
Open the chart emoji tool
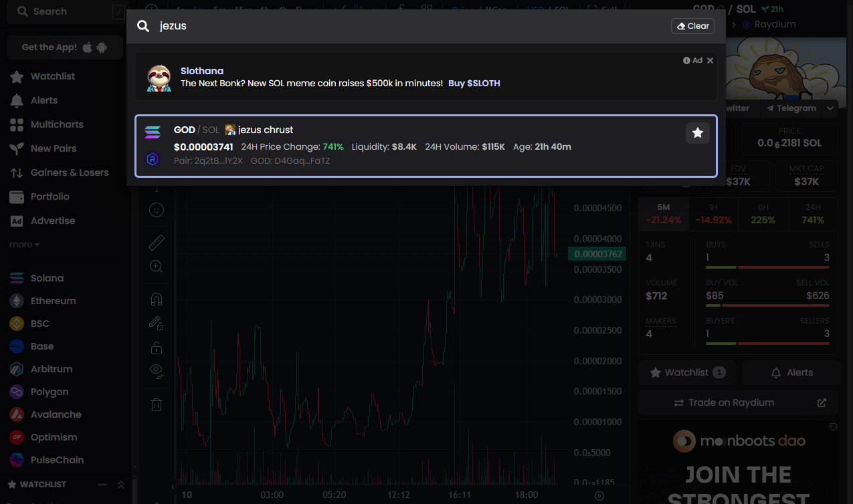coord(157,210)
